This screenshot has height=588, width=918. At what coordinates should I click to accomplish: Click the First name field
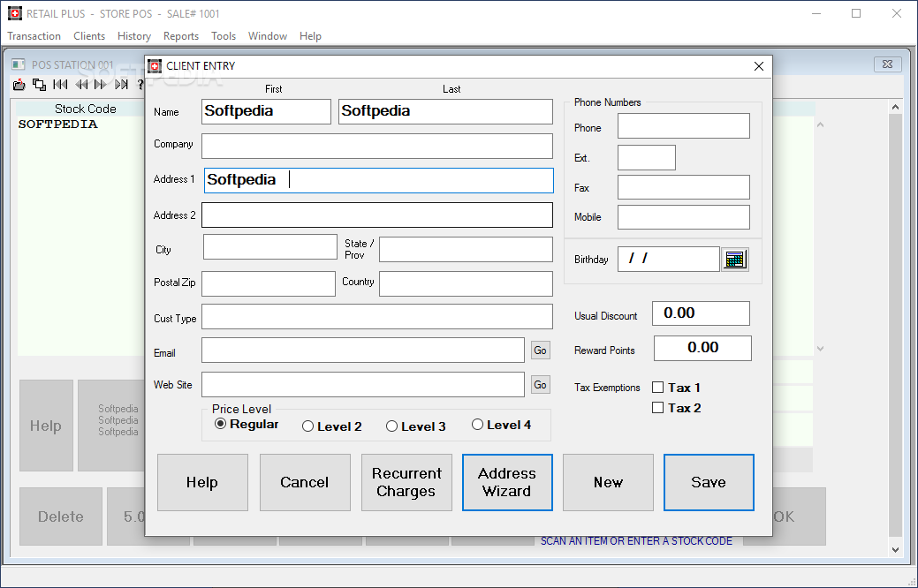click(266, 111)
